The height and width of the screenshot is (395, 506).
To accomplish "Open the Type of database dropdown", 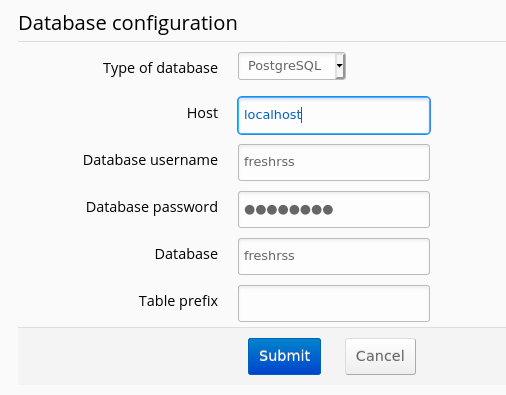I will click(x=292, y=66).
